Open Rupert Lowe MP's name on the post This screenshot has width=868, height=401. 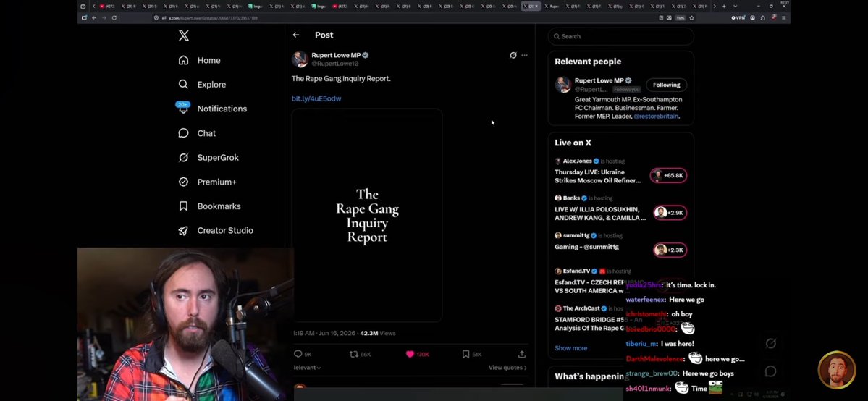[x=336, y=56]
